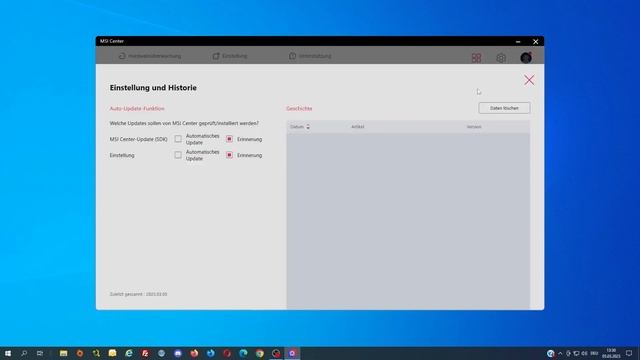
Task: Open the Einstellung tab in the top bar
Action: (x=230, y=56)
